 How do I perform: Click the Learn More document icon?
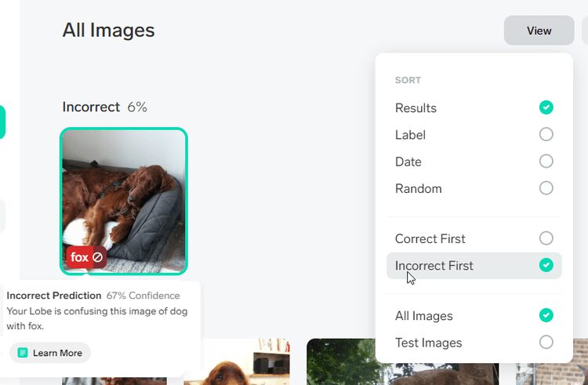(x=23, y=353)
